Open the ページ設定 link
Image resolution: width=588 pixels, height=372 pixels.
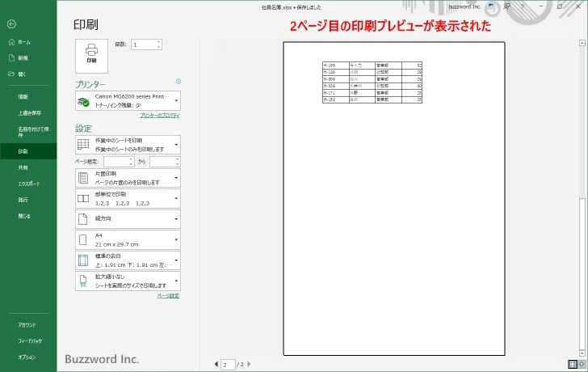coord(168,296)
